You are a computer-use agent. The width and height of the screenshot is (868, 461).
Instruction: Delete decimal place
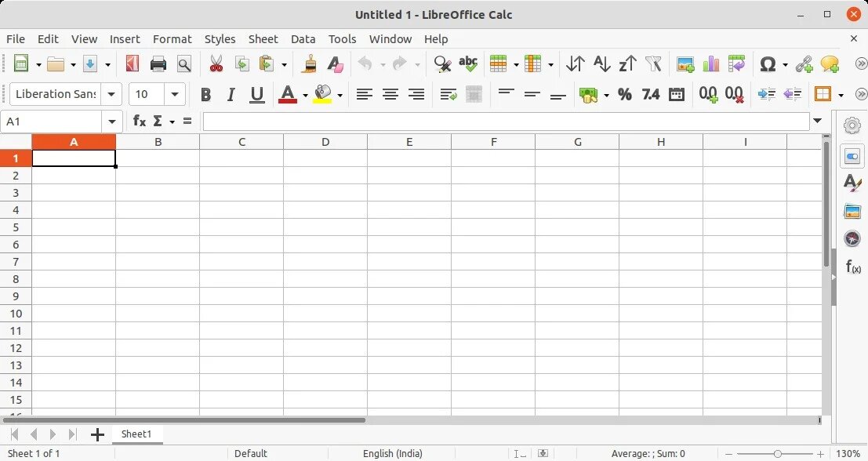coord(734,94)
